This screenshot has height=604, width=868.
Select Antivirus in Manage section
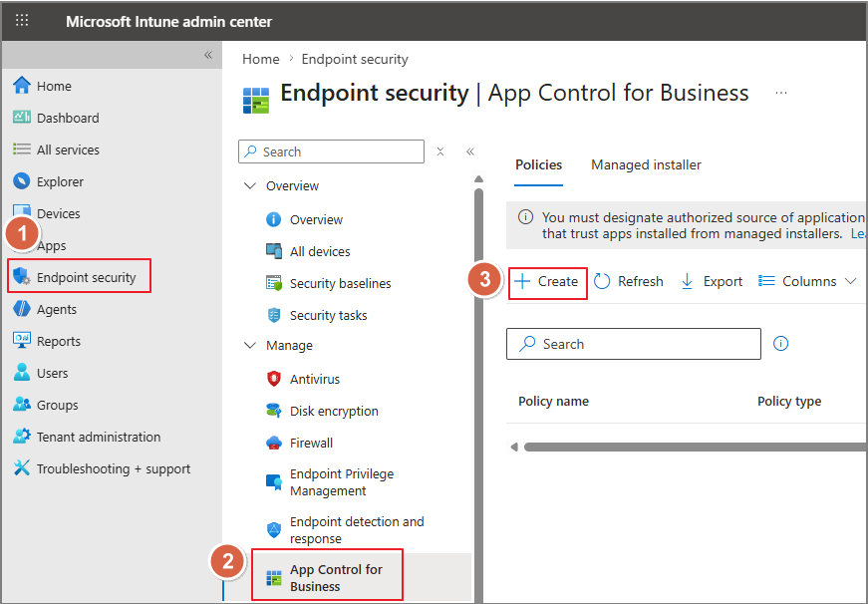pos(315,379)
